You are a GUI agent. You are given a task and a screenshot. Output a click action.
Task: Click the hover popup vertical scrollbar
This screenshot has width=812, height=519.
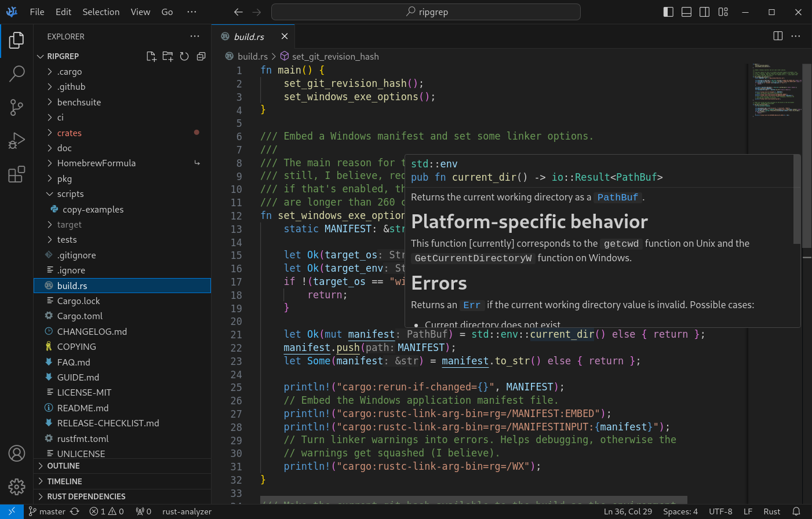(797, 200)
